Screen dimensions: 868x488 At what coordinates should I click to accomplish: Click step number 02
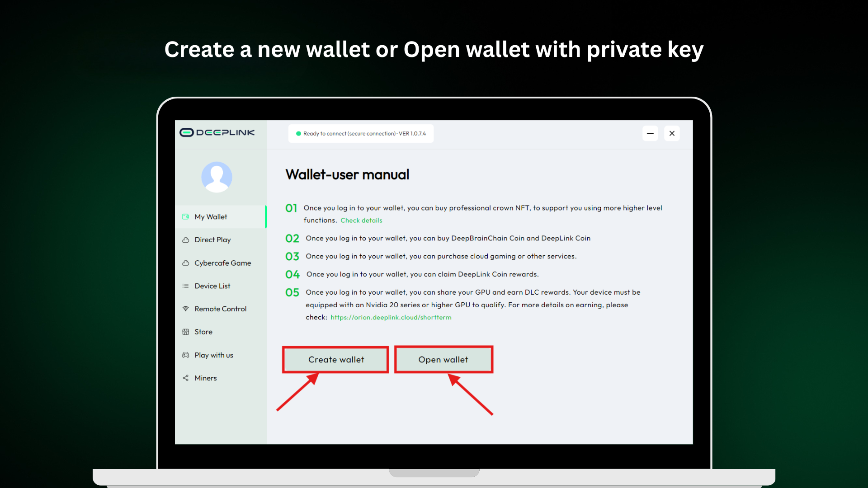tap(292, 239)
